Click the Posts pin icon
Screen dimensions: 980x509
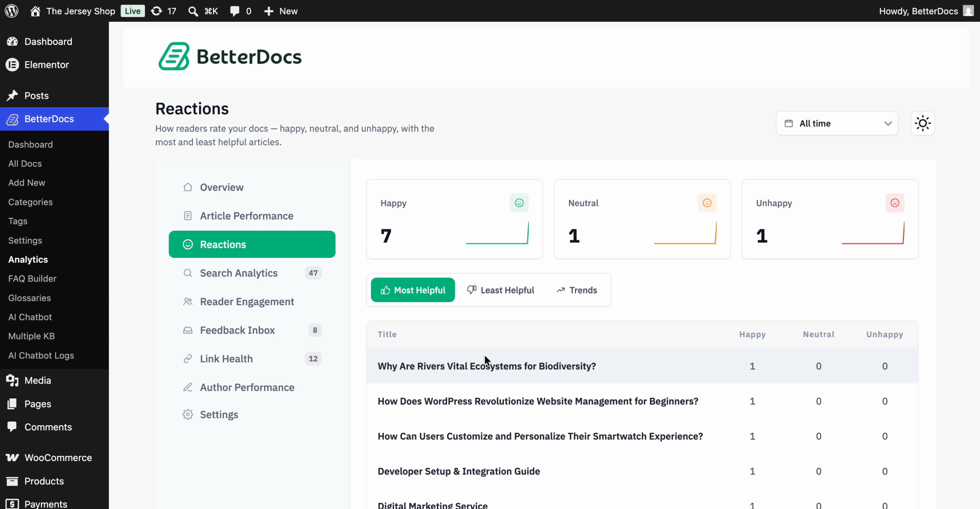tap(12, 96)
